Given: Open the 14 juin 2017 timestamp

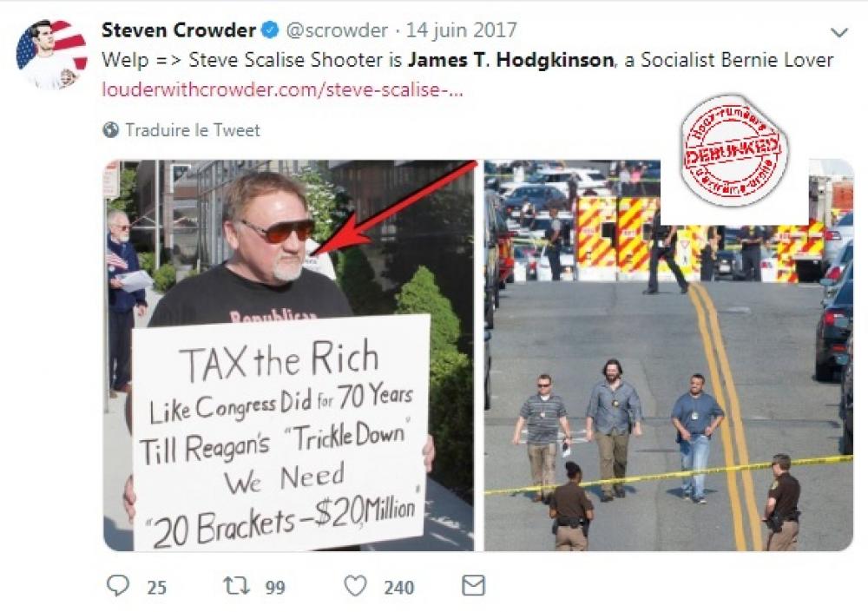Looking at the screenshot, I should [462, 30].
